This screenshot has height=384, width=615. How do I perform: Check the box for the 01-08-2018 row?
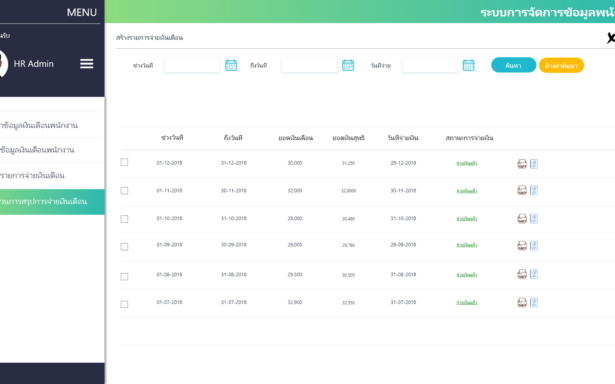pos(124,277)
